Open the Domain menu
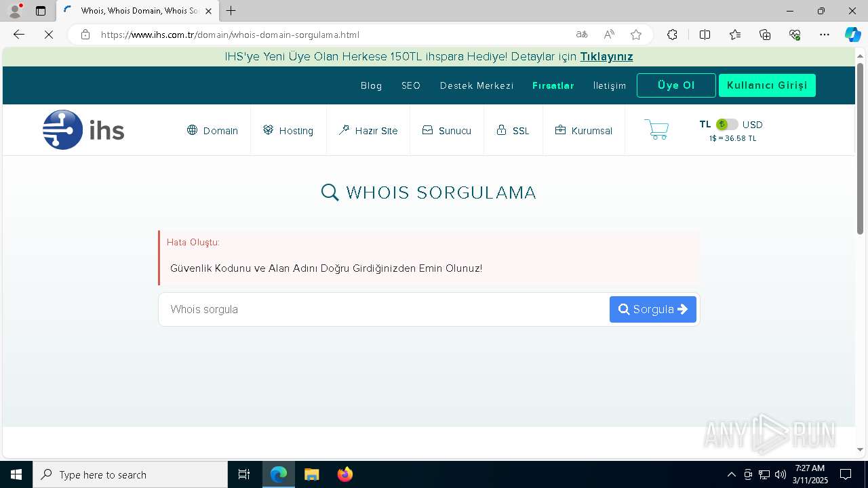 tap(212, 130)
